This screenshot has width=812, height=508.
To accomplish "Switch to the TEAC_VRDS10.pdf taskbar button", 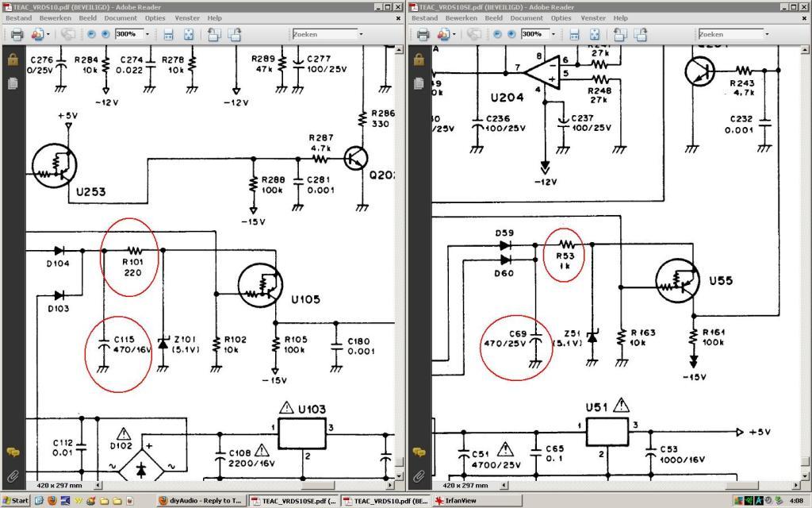I will pyautogui.click(x=385, y=501).
